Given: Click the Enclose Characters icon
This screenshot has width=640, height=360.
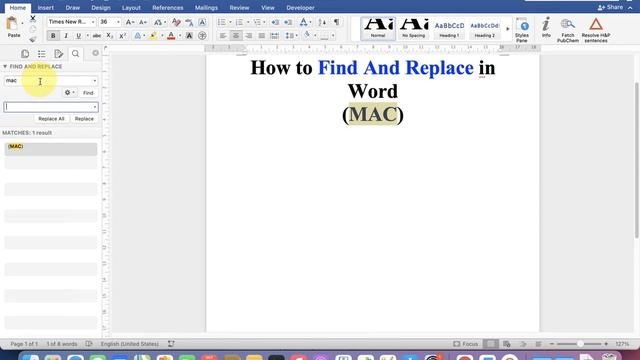Looking at the screenshot, I should pyautogui.click(x=202, y=36).
